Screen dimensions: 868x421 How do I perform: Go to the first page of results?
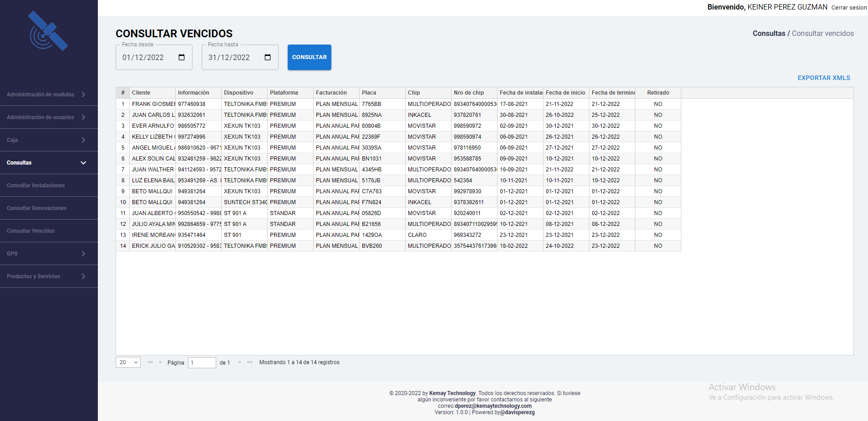(x=150, y=362)
